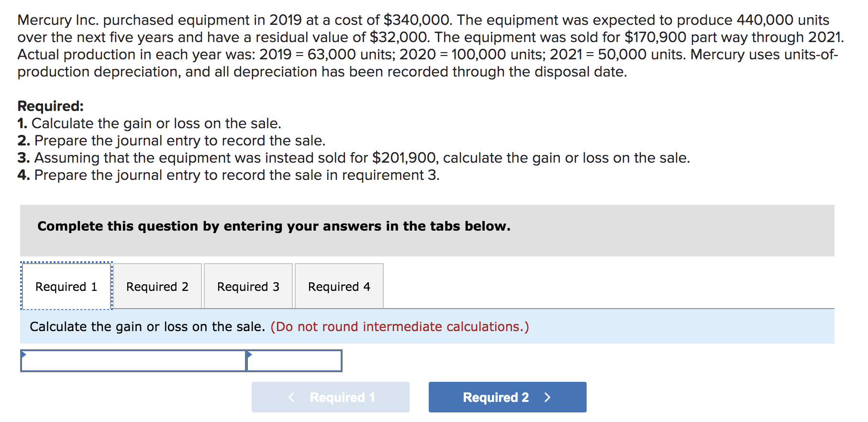Click requirement line 2 about the journal entry
The height and width of the screenshot is (422, 868).
click(171, 141)
